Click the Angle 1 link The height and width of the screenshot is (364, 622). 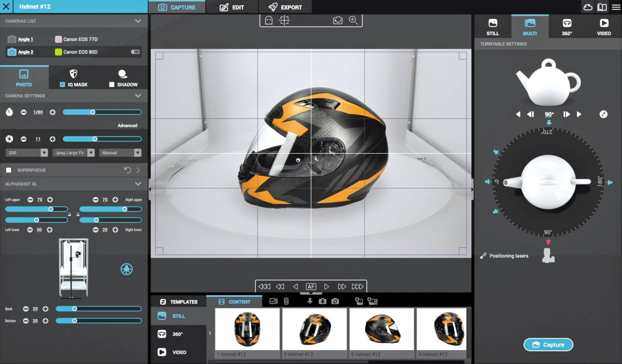click(25, 39)
